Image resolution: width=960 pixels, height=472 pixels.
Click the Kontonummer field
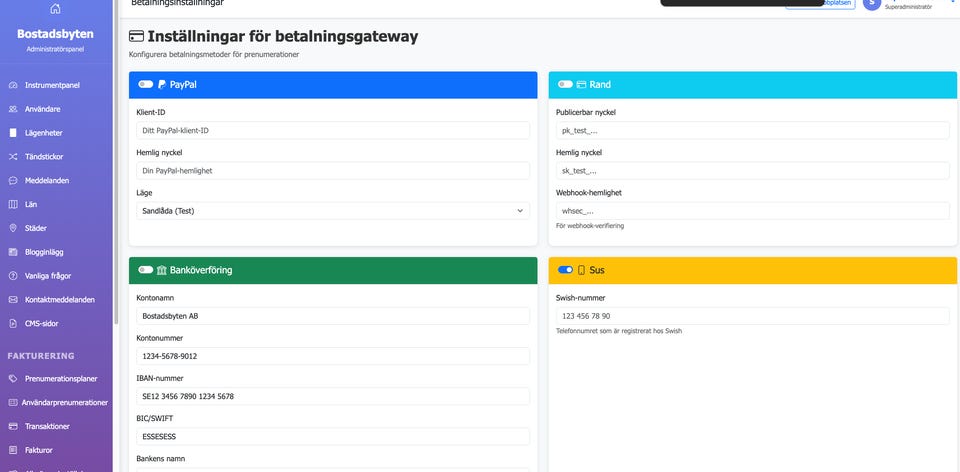[x=333, y=356]
